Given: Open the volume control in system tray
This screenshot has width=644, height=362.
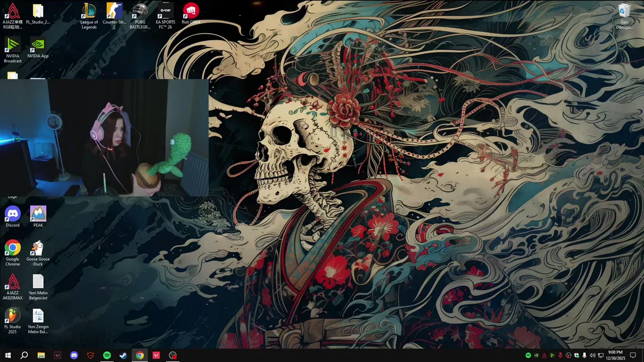Looking at the screenshot, I should (592, 355).
